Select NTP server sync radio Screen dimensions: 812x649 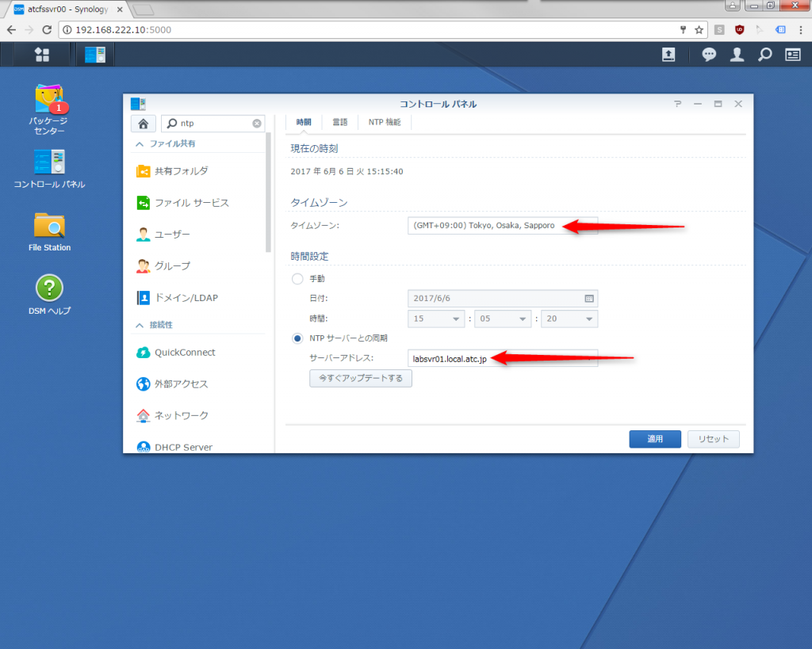(297, 338)
